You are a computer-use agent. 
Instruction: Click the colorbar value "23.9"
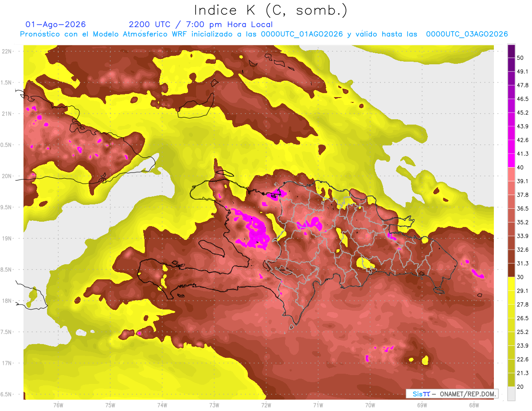[x=523, y=345]
